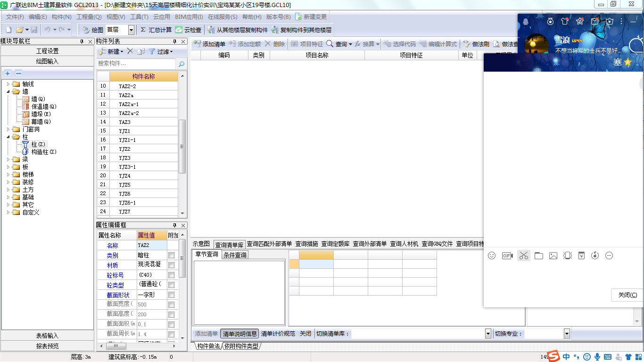The width and height of the screenshot is (644, 362).
Task: Click 查询 search tool in 做法 toolbar
Action: click(339, 44)
